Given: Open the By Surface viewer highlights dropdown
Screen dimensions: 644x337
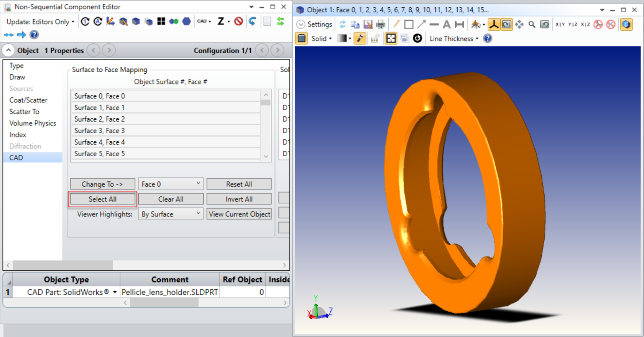Looking at the screenshot, I should pos(171,214).
